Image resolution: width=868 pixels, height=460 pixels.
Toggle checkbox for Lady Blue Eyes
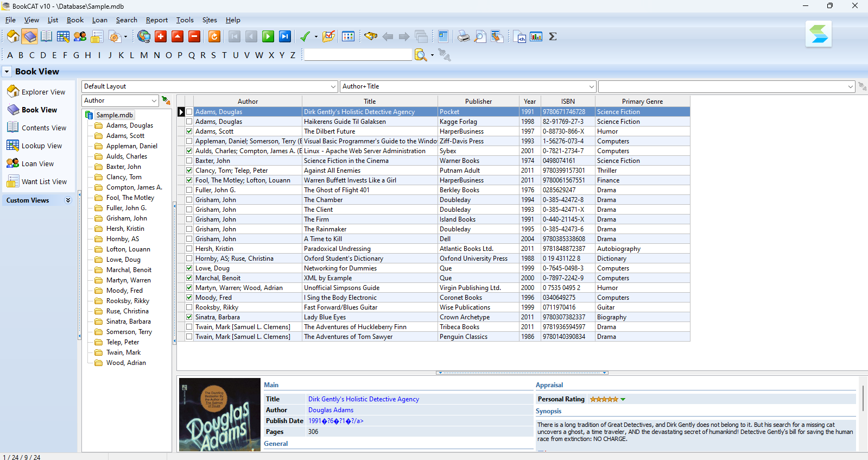[x=189, y=317]
